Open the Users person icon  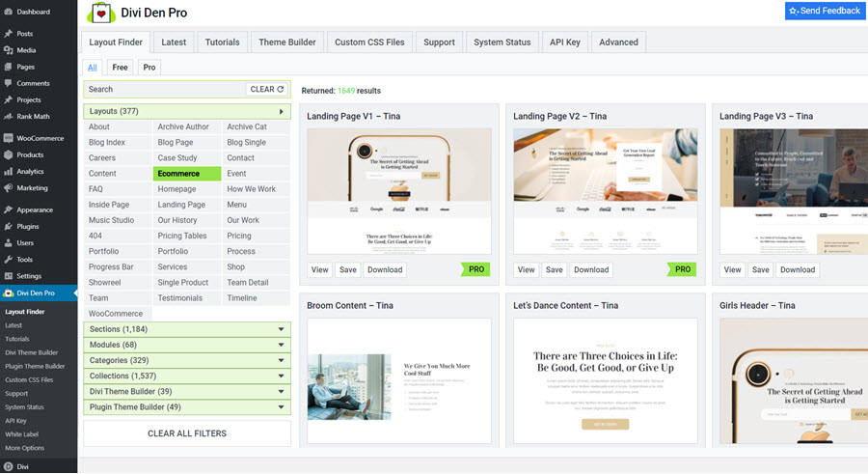8,243
